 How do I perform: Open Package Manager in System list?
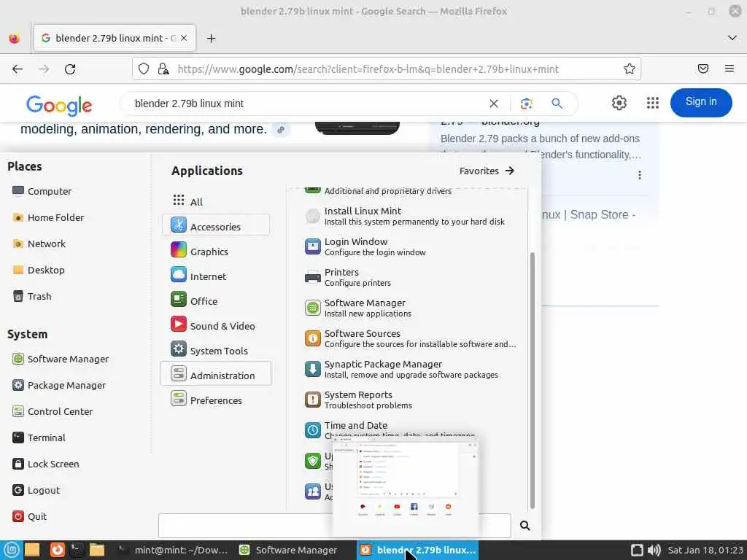pos(58,385)
